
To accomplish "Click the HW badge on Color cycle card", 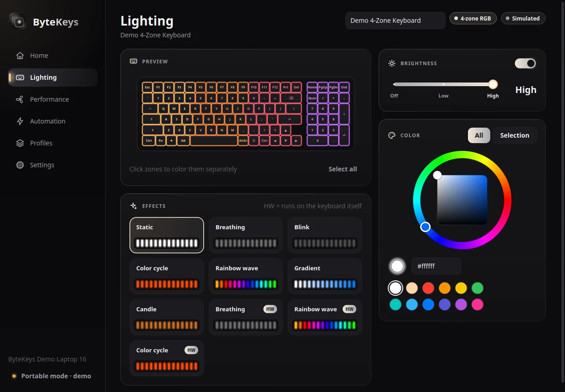I will click(191, 350).
